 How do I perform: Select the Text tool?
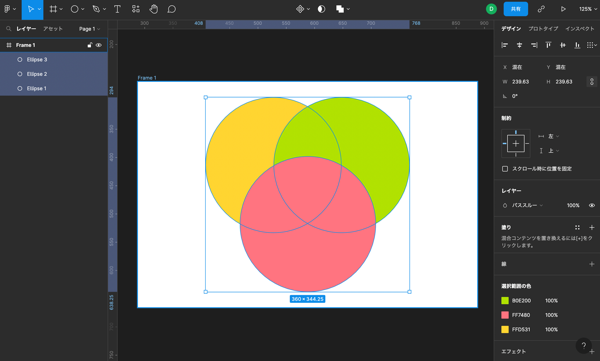[117, 9]
